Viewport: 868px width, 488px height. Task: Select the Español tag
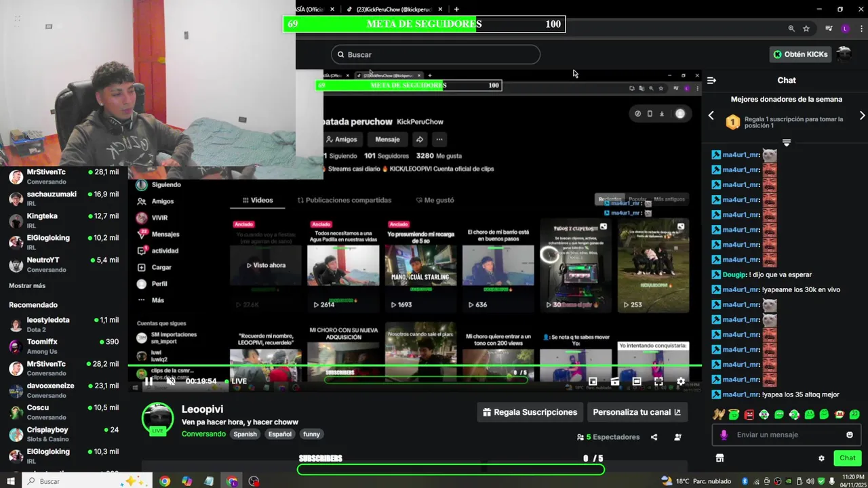tap(279, 434)
